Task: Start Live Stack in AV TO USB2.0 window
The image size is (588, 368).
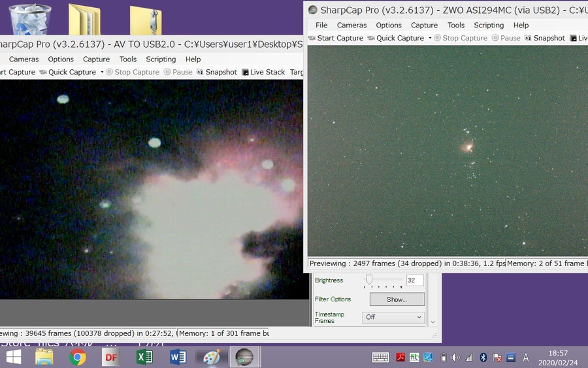Action: tap(264, 72)
